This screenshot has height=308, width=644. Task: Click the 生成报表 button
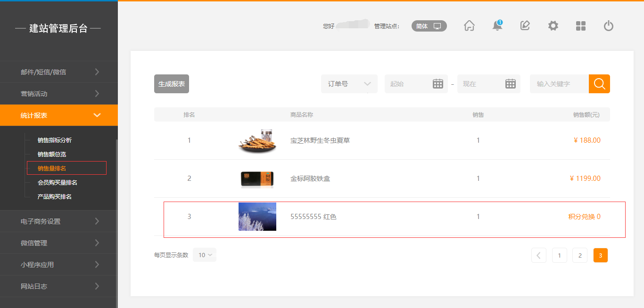(x=172, y=84)
